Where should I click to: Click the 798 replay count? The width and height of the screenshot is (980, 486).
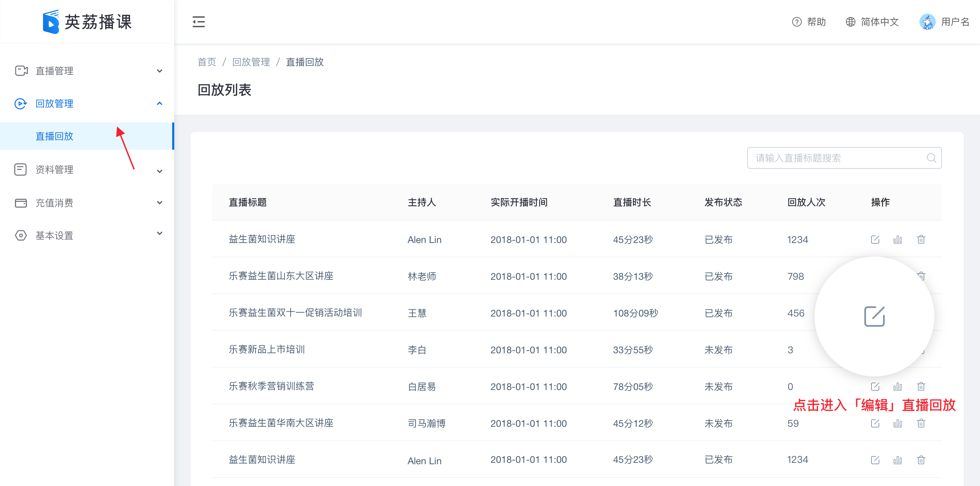796,276
